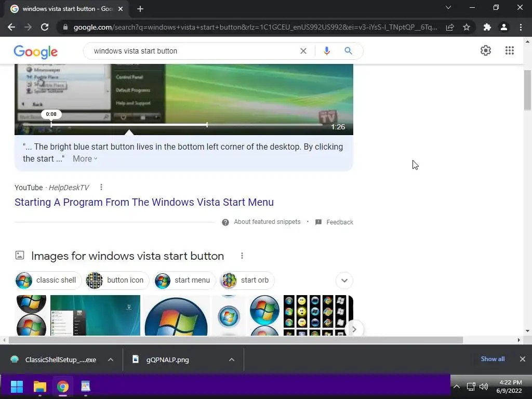Open the large blue Windows orb image
Image resolution: width=532 pixels, height=399 pixels.
click(176, 315)
